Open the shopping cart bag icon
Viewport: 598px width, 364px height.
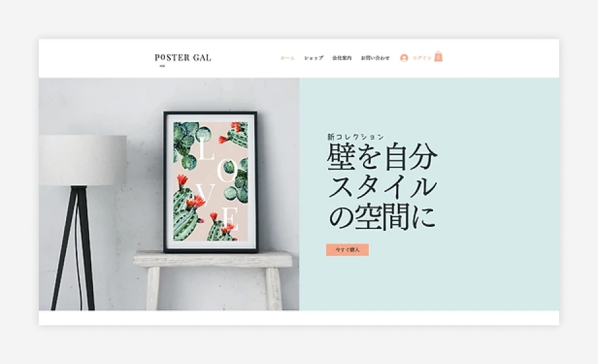(x=439, y=56)
